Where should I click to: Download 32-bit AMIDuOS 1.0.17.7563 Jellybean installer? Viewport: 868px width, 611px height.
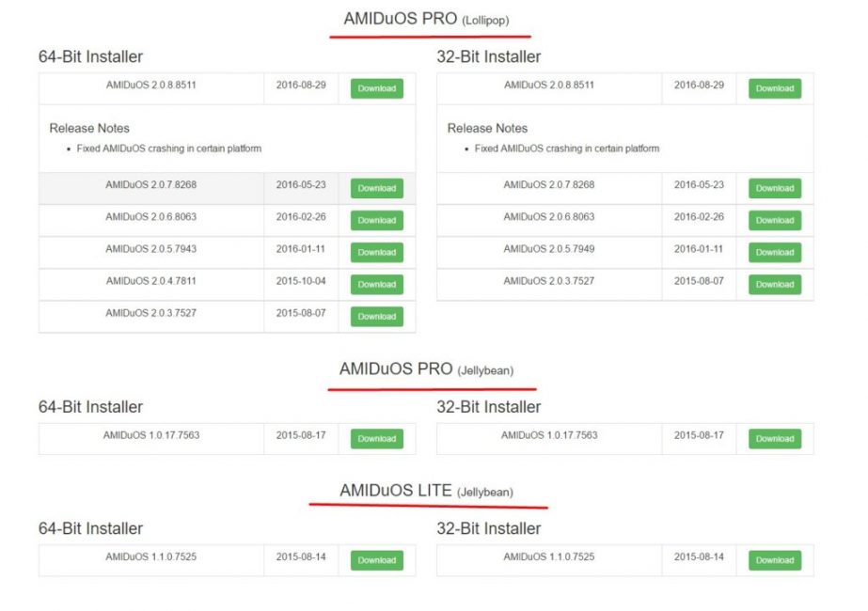coord(775,439)
